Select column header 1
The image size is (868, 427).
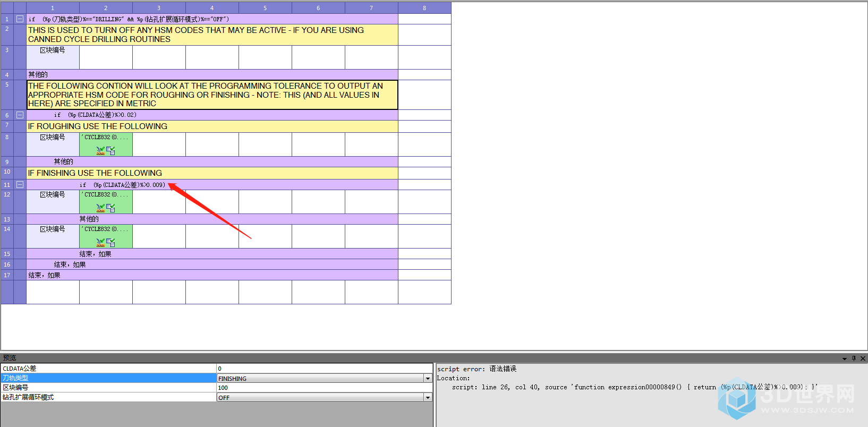coord(53,8)
